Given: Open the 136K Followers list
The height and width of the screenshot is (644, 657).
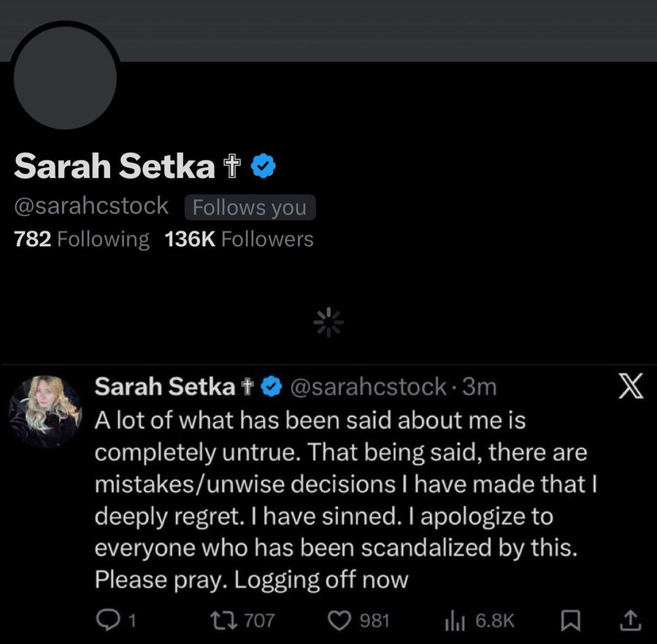Looking at the screenshot, I should coord(239,239).
